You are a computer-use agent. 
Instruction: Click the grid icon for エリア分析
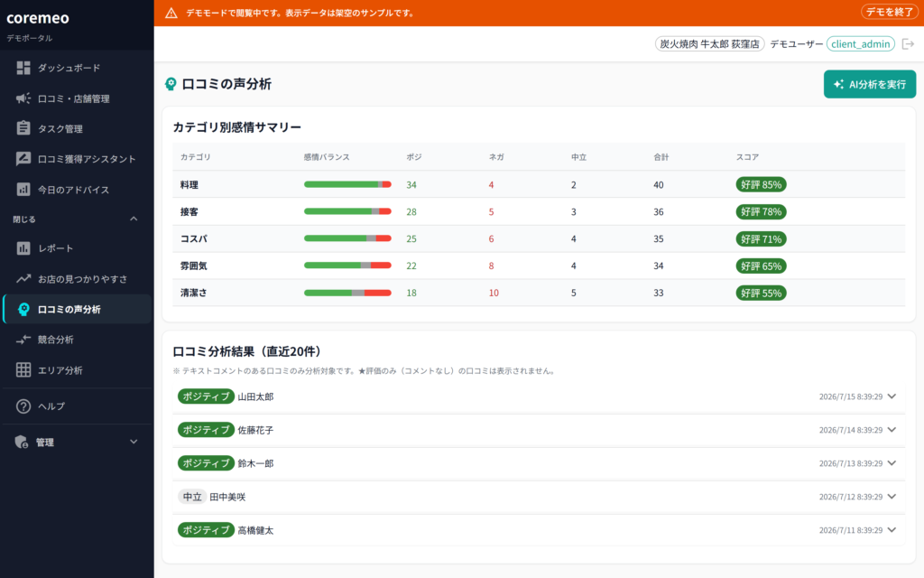23,369
